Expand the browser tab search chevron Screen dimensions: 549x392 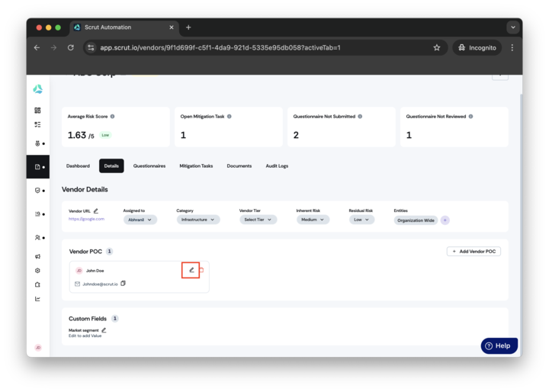pos(513,27)
